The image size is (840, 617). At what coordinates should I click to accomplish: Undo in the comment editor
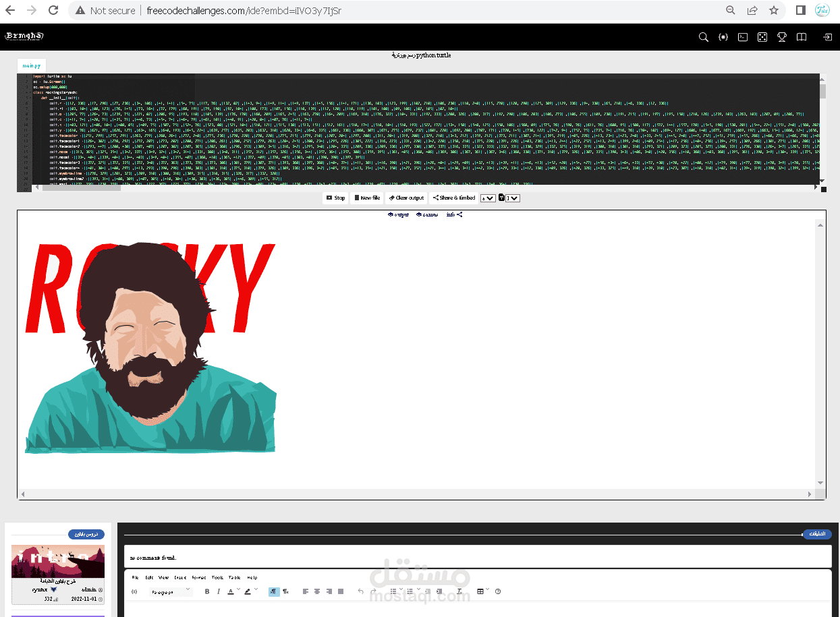[360, 591]
